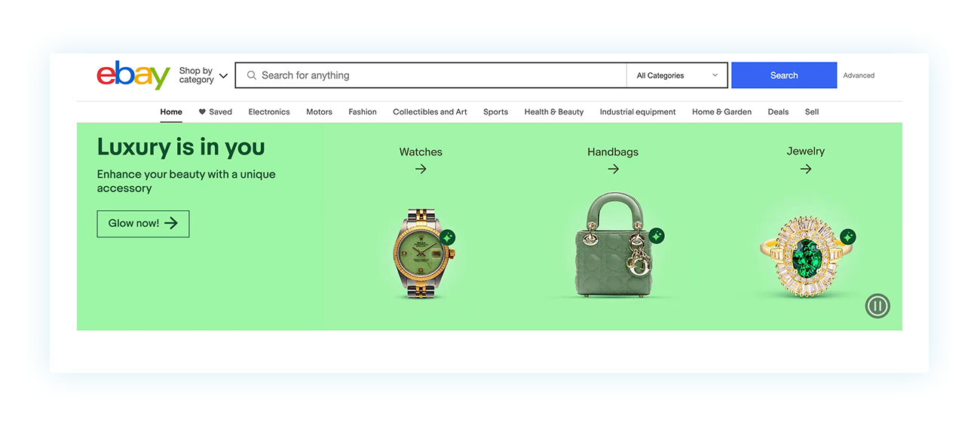This screenshot has height=428, width=980.
Task: Click the green handbag image
Action: click(x=614, y=244)
